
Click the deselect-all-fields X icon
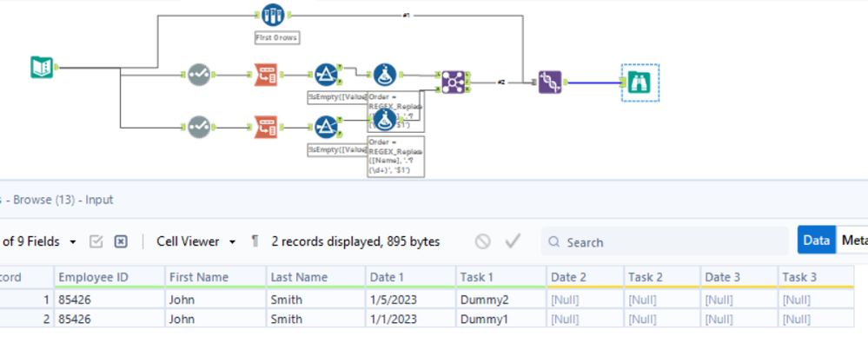tap(122, 241)
